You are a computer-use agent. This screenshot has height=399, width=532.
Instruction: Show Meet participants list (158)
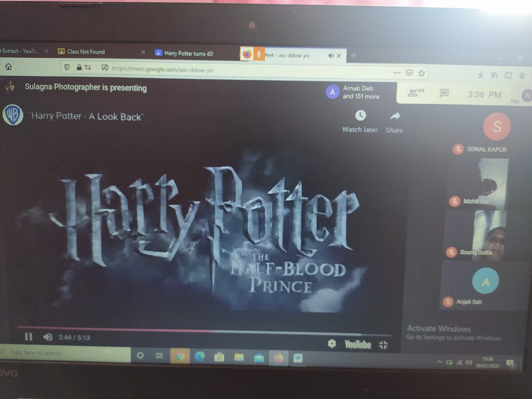coord(416,92)
